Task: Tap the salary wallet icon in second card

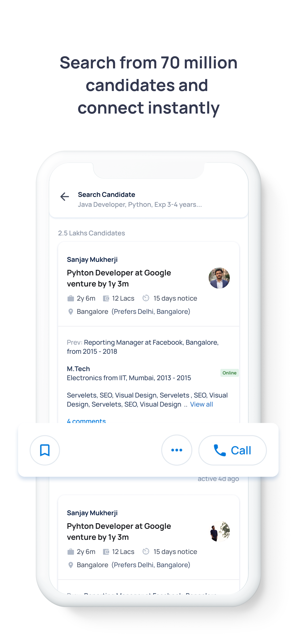Action: pos(106,551)
